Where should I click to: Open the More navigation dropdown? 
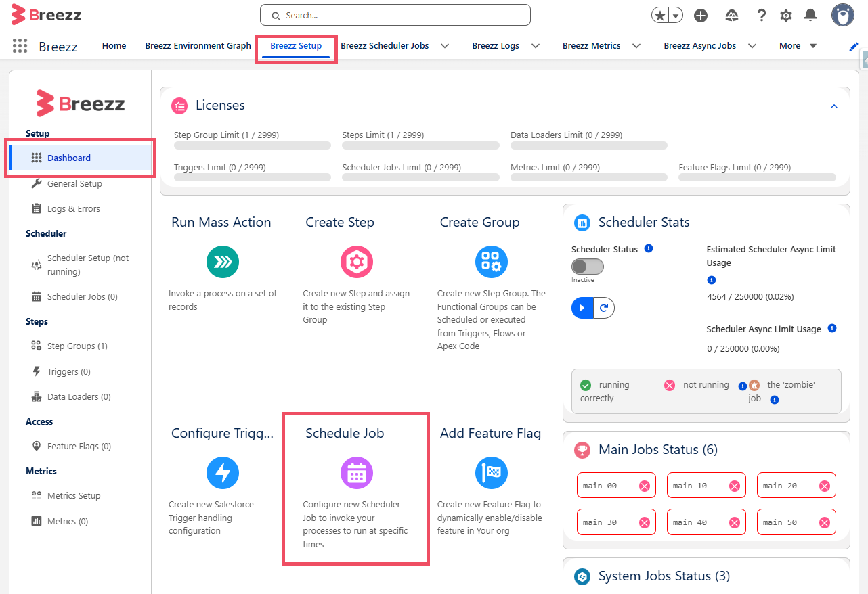(x=798, y=46)
